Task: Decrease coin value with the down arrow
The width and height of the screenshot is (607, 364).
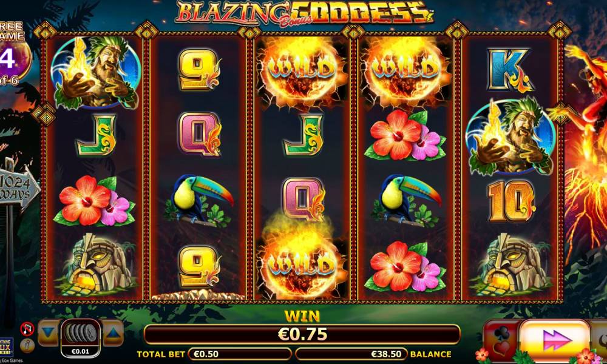Action: pos(49,332)
